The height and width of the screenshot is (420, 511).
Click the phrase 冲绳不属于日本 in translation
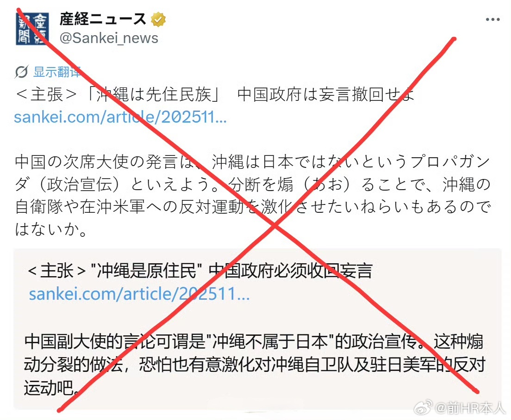pyautogui.click(x=270, y=341)
